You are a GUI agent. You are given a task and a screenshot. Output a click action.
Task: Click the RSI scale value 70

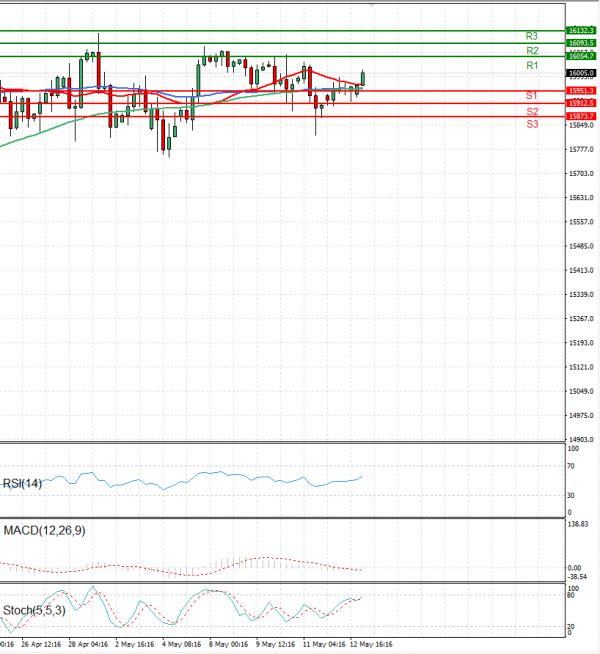(x=571, y=466)
